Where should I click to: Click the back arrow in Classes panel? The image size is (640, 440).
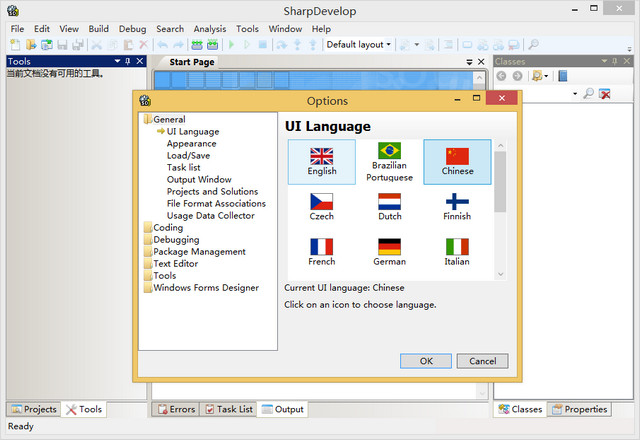[x=501, y=76]
